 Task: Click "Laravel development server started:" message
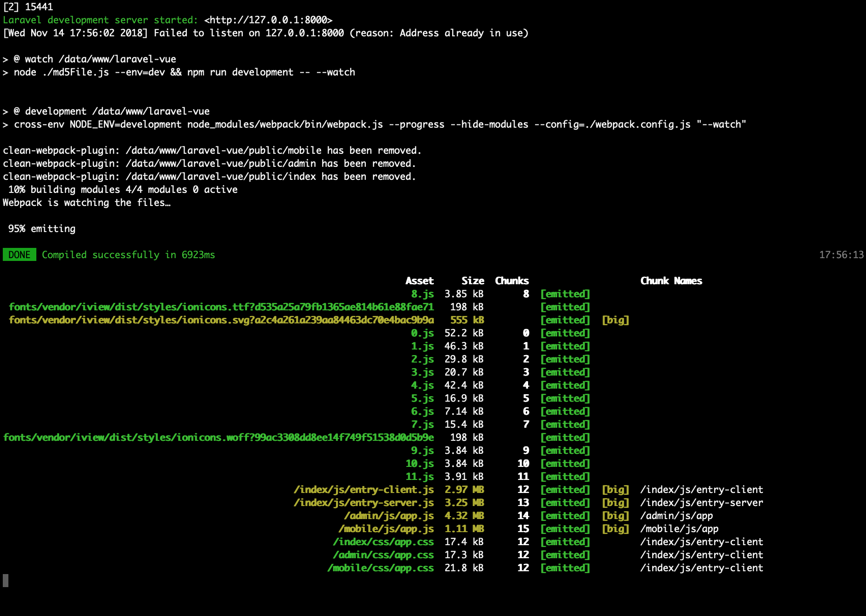(101, 20)
